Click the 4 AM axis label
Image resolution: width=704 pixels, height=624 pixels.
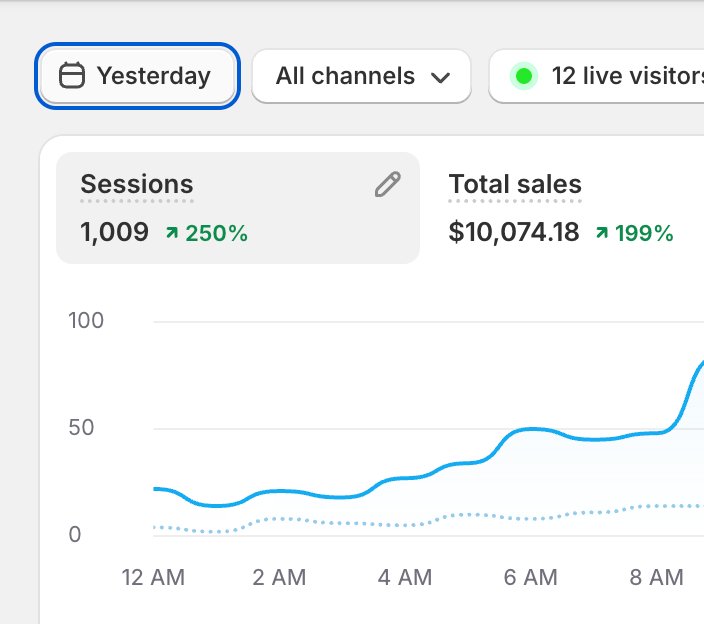(x=405, y=577)
